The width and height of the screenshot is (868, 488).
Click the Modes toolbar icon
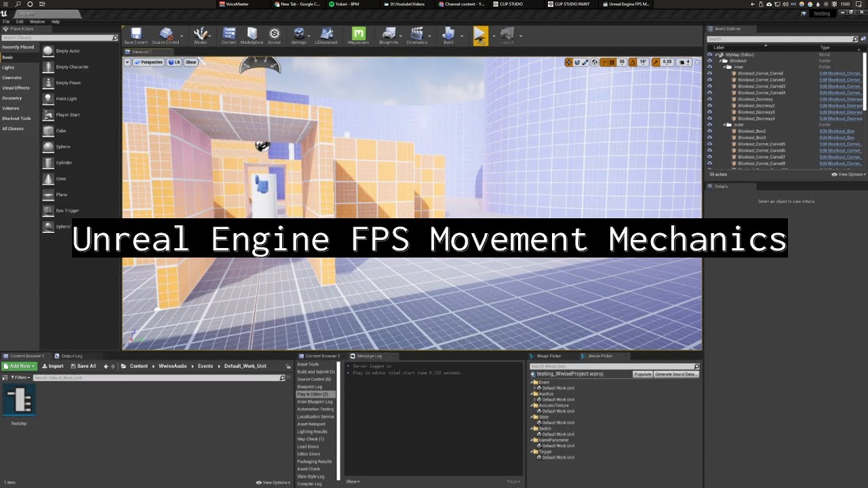click(201, 35)
